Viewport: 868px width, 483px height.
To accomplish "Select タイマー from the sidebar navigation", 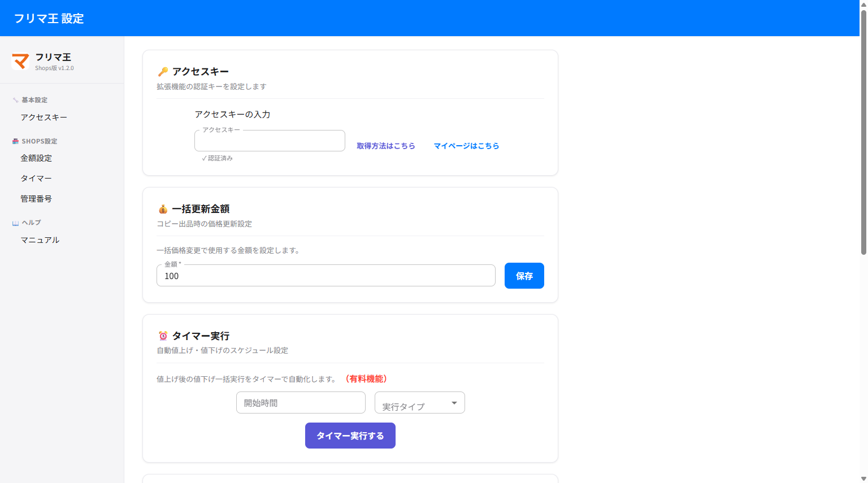I will pyautogui.click(x=36, y=178).
